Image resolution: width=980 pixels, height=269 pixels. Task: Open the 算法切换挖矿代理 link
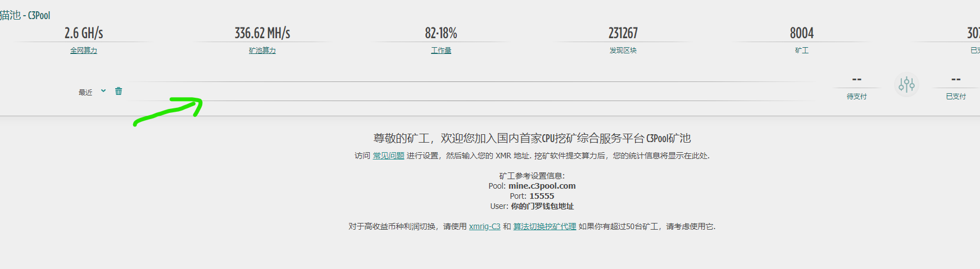[x=545, y=227]
